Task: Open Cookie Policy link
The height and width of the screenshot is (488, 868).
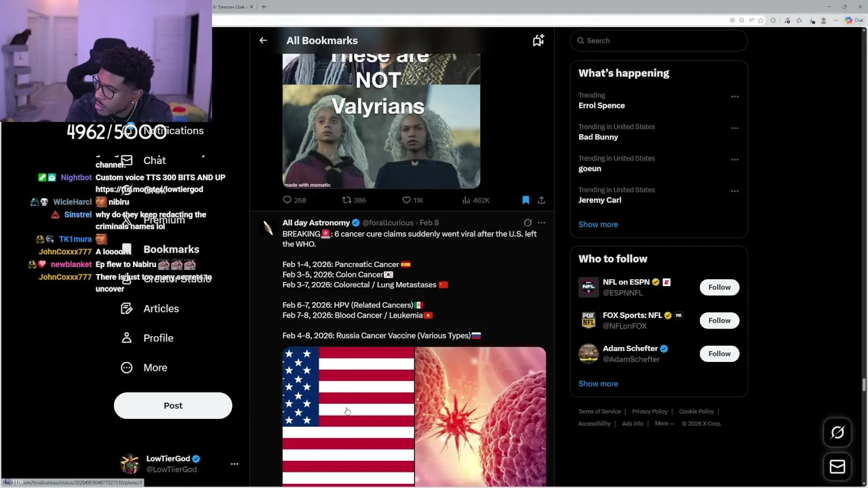Action: 696,411
